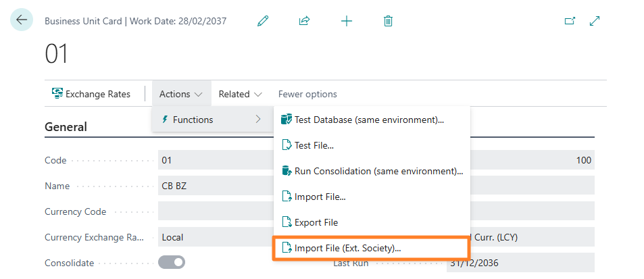Image resolution: width=644 pixels, height=279 pixels.
Task: Collapse the Actions dropdown menu
Action: (x=180, y=94)
